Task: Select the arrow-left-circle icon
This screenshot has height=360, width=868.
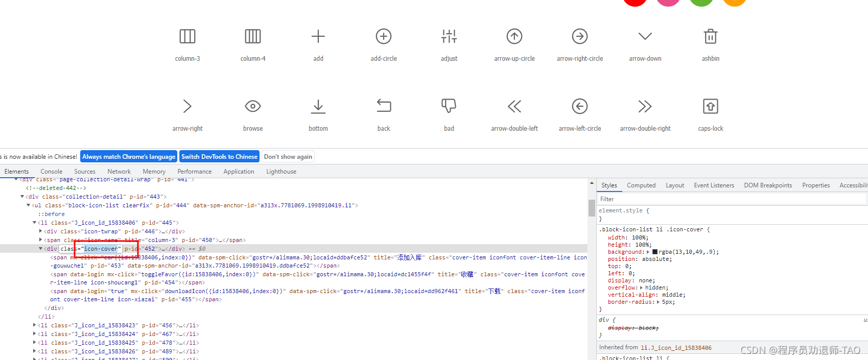Action: pyautogui.click(x=580, y=106)
